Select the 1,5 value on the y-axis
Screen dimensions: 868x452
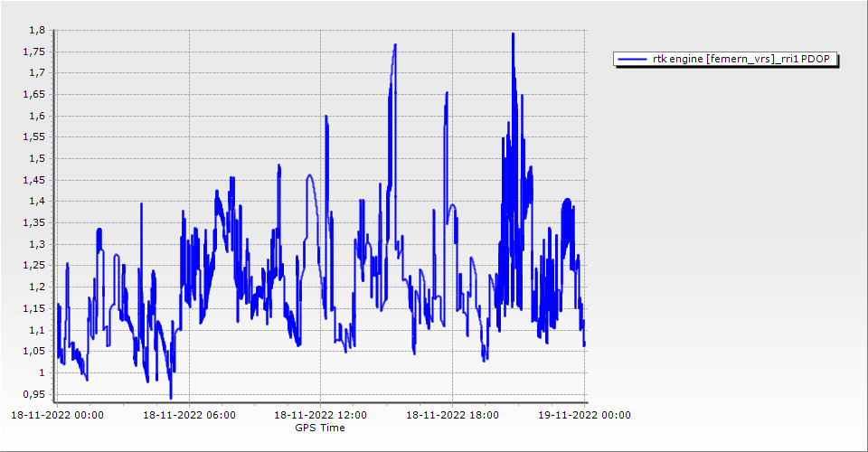(36, 158)
